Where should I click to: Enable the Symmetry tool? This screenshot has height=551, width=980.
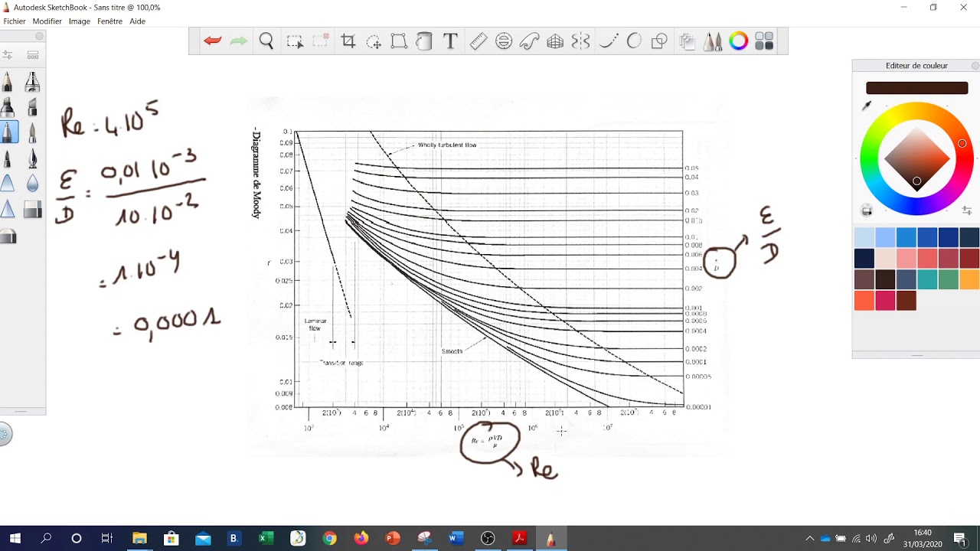581,41
